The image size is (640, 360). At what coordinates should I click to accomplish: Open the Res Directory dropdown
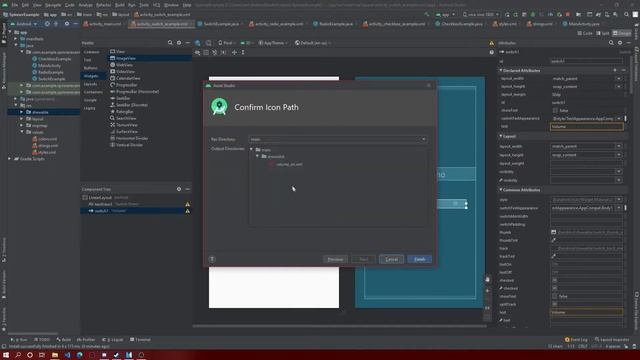(338, 139)
